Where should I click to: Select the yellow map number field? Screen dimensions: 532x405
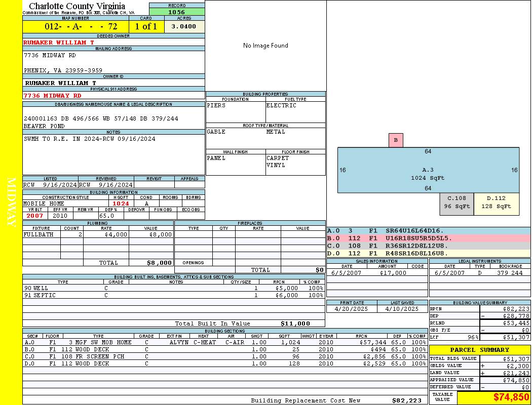[x=75, y=26]
